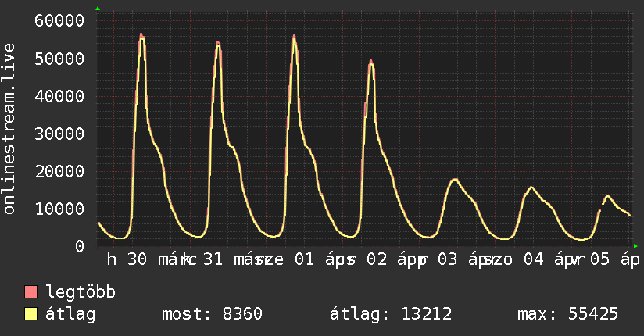Click the 'max: 55425' statistic
The image size is (644, 336).
567,314
